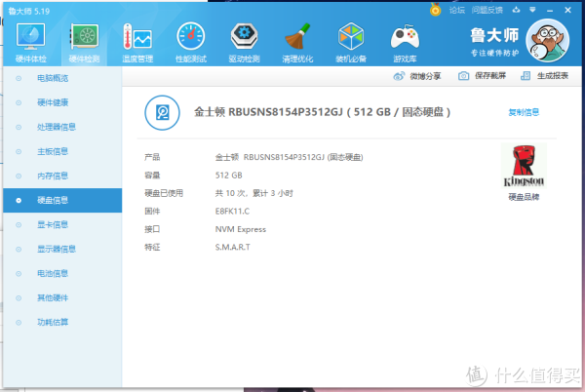The height and width of the screenshot is (392, 585).
Task: Select 显卡信息 in the sidebar
Action: coord(62,224)
